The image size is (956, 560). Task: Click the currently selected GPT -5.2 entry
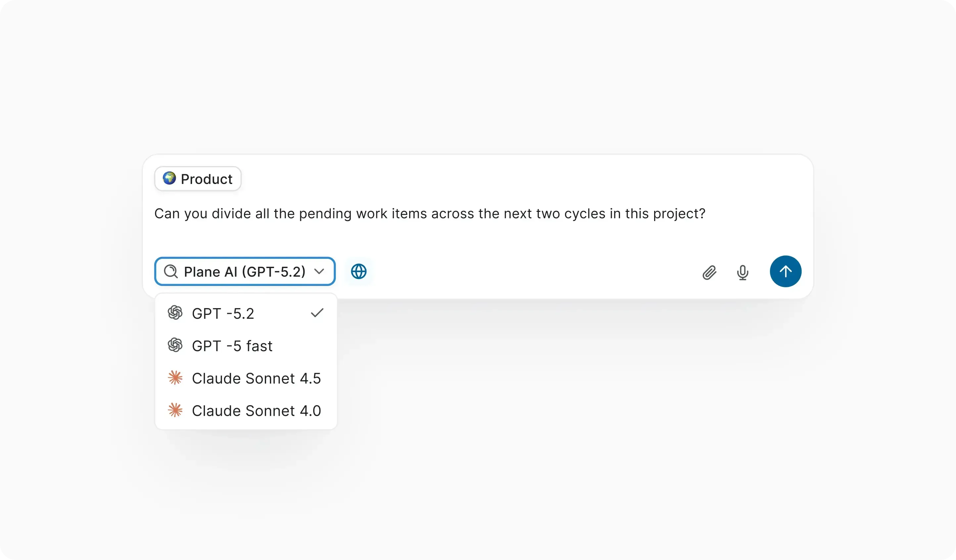tap(223, 313)
